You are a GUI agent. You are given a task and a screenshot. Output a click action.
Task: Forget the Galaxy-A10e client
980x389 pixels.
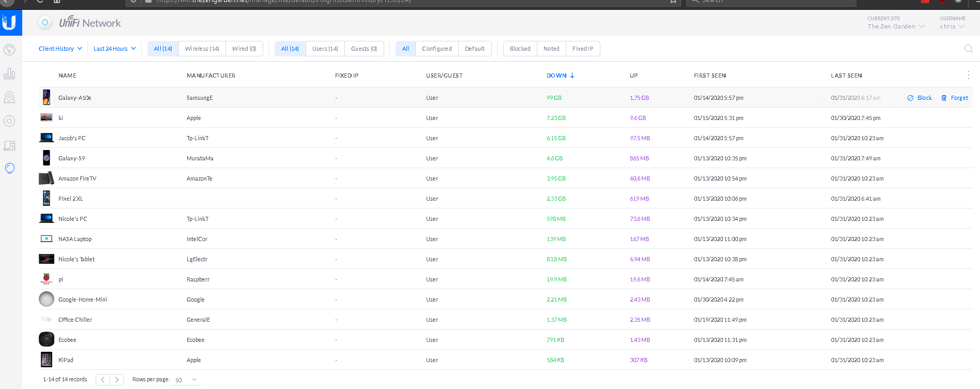[x=955, y=98]
